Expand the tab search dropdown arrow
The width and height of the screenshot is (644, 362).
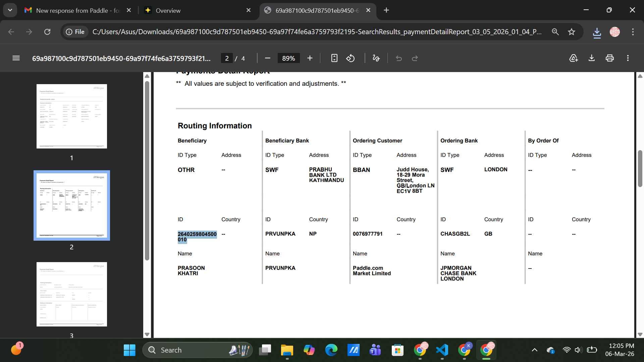click(10, 10)
